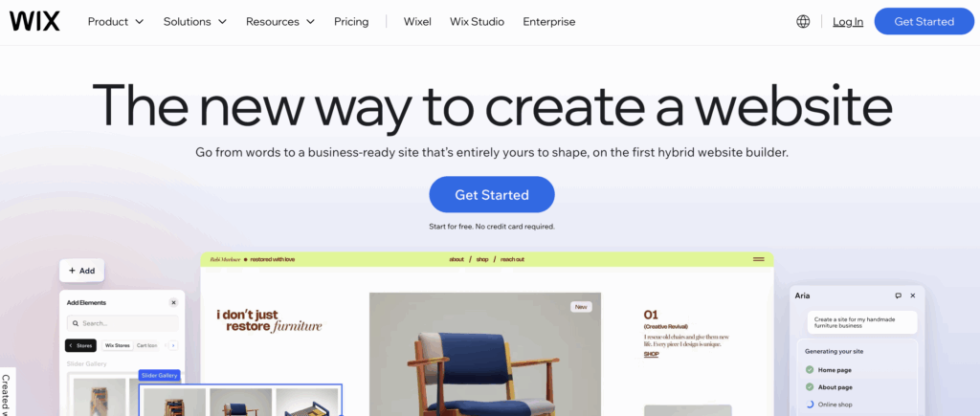Click the hamburger menu in site preview
Viewport: 980px width, 416px height.
pos(759,259)
